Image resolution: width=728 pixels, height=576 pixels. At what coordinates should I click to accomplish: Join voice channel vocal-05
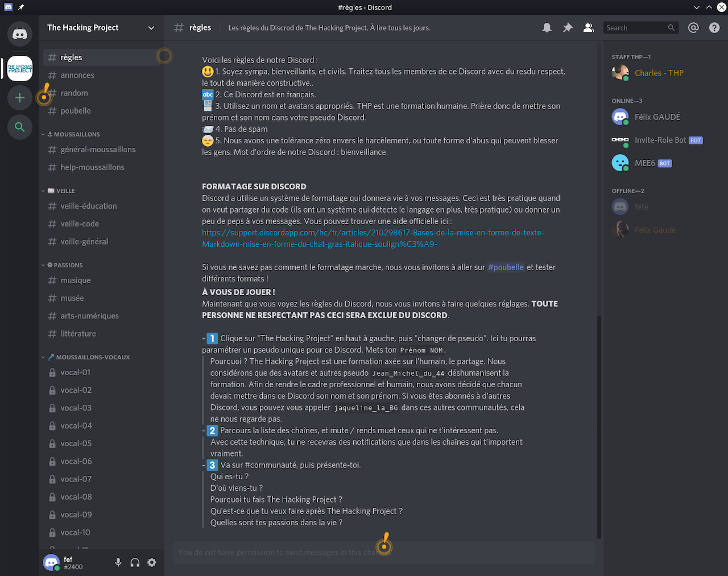[101, 444]
